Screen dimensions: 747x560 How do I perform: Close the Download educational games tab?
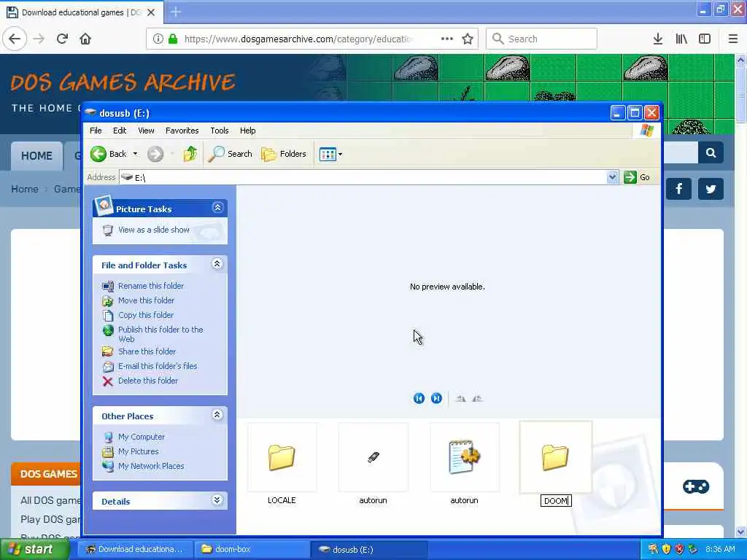(151, 12)
